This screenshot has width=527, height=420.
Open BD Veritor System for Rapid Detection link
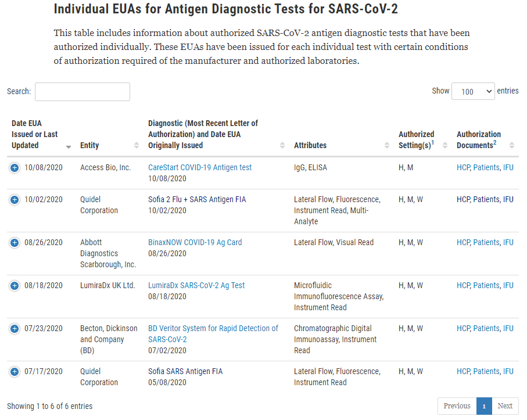pyautogui.click(x=213, y=333)
